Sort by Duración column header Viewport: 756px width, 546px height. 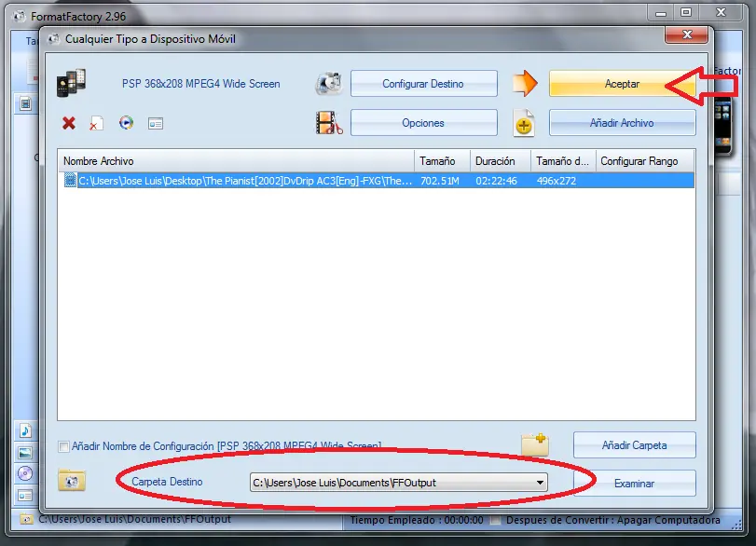click(501, 161)
